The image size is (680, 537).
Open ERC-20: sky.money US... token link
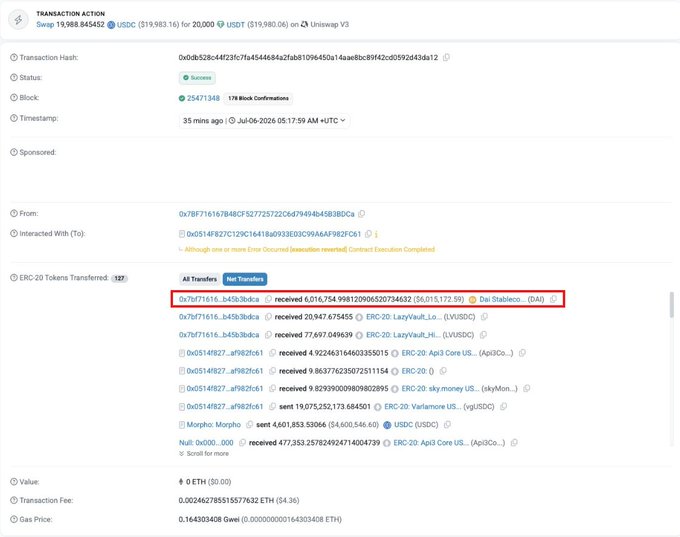tap(441, 389)
